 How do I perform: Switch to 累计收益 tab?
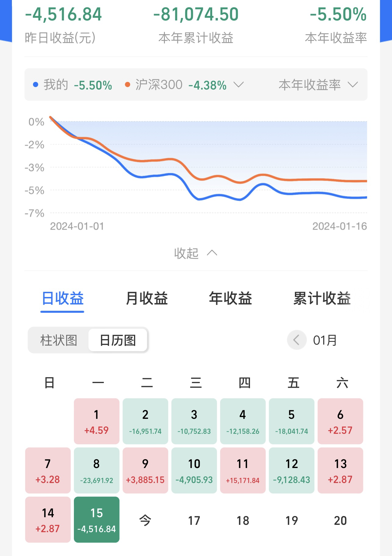pyautogui.click(x=322, y=298)
